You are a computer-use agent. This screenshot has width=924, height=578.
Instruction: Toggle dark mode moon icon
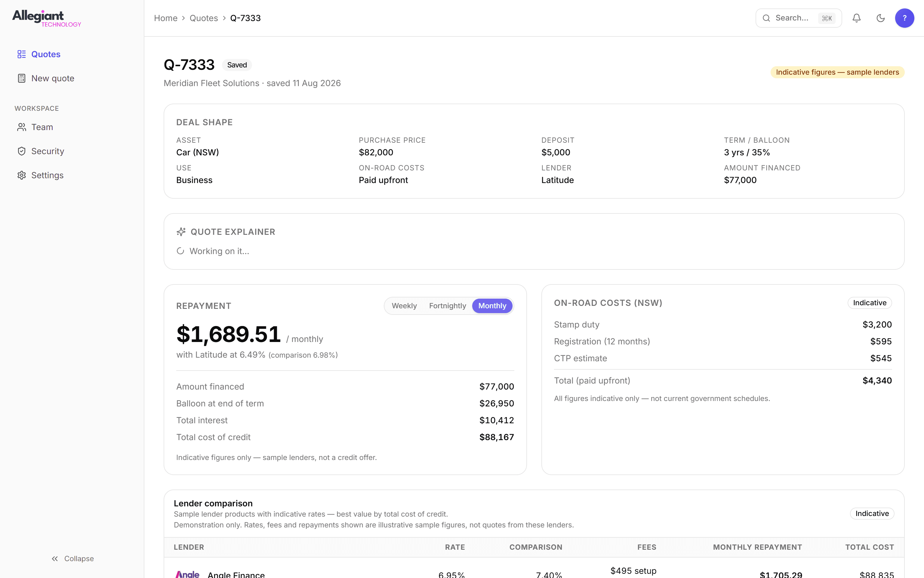click(x=880, y=18)
